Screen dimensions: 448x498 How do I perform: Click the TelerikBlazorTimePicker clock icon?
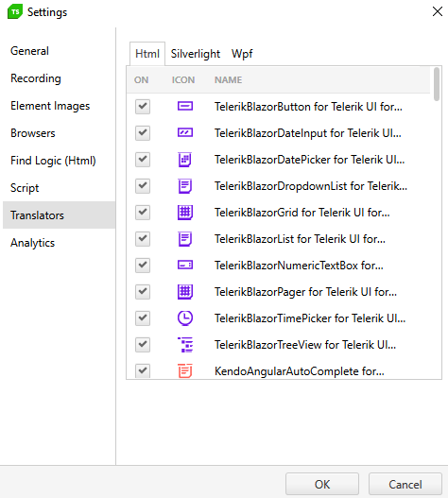[x=185, y=318]
